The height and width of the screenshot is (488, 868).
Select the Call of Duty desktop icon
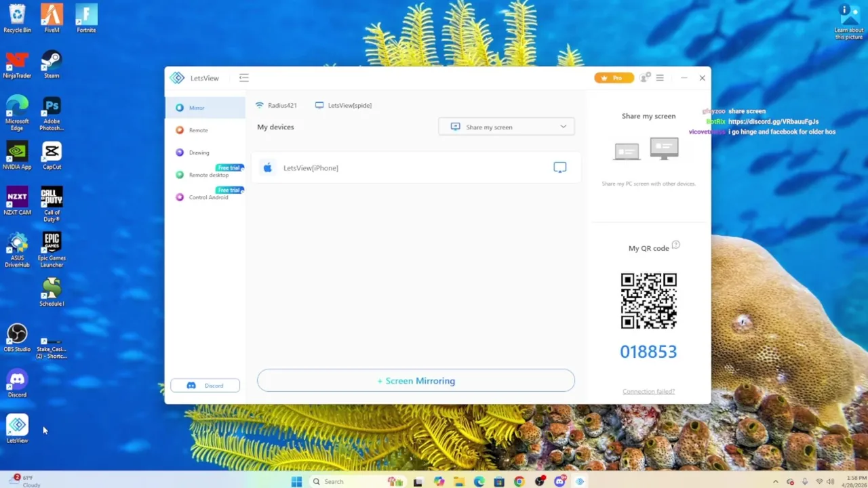tap(52, 204)
